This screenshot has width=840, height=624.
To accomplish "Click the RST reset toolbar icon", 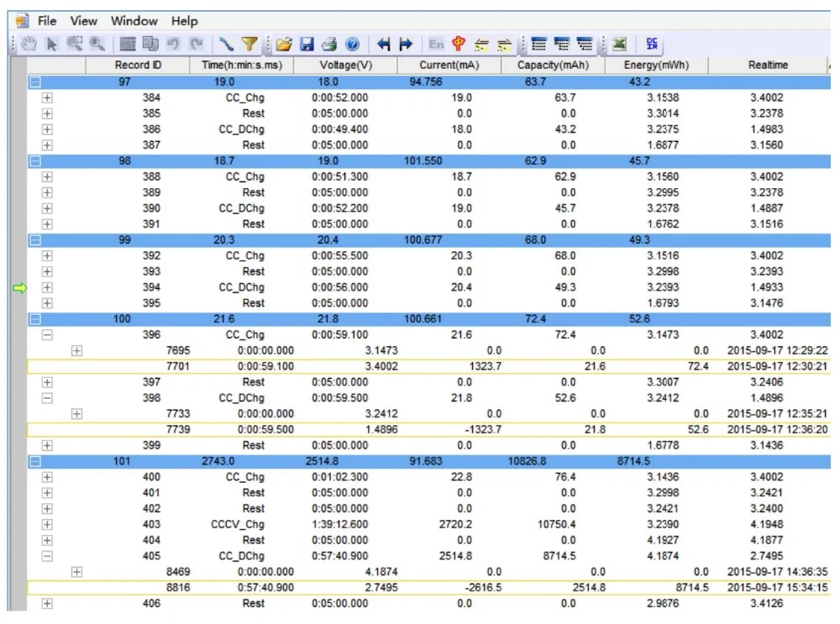I will (x=128, y=44).
